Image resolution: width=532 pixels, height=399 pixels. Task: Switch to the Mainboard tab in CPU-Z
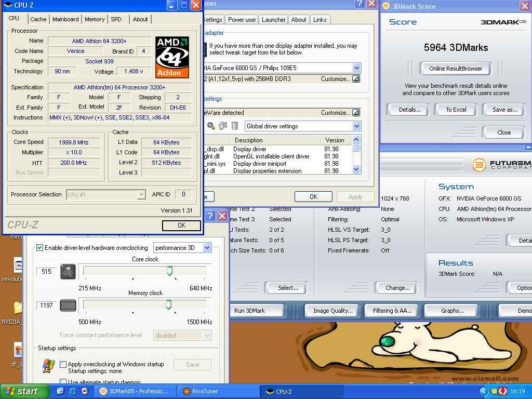[x=65, y=19]
